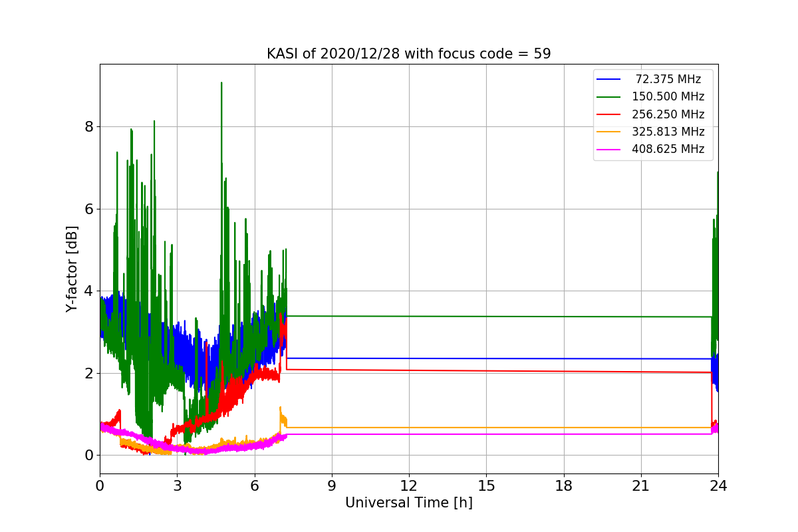
Task: Select the 150.500 MHz legend label
Action: click(668, 97)
